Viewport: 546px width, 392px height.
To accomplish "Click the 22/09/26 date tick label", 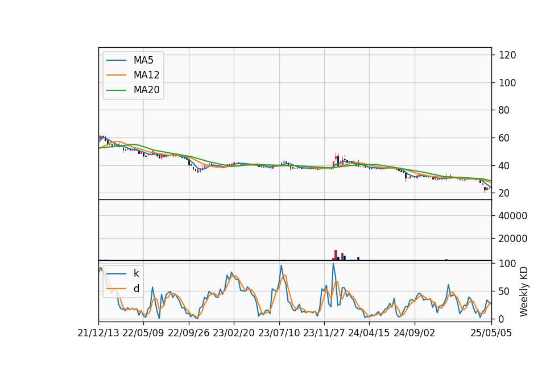I will pos(189,333).
